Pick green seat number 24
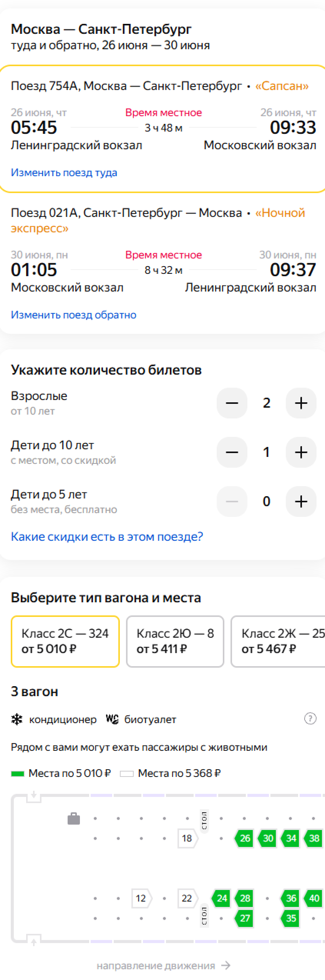The height and width of the screenshot is (980, 325). 222,898
